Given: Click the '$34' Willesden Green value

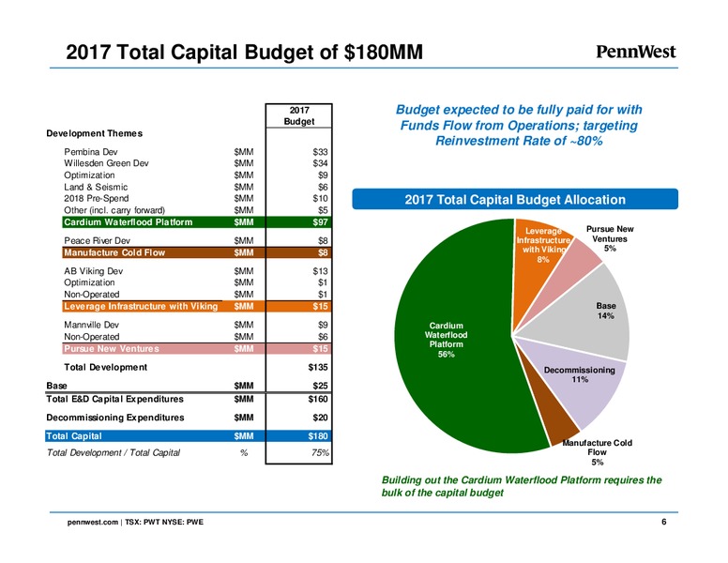Looking at the screenshot, I should (x=320, y=163).
